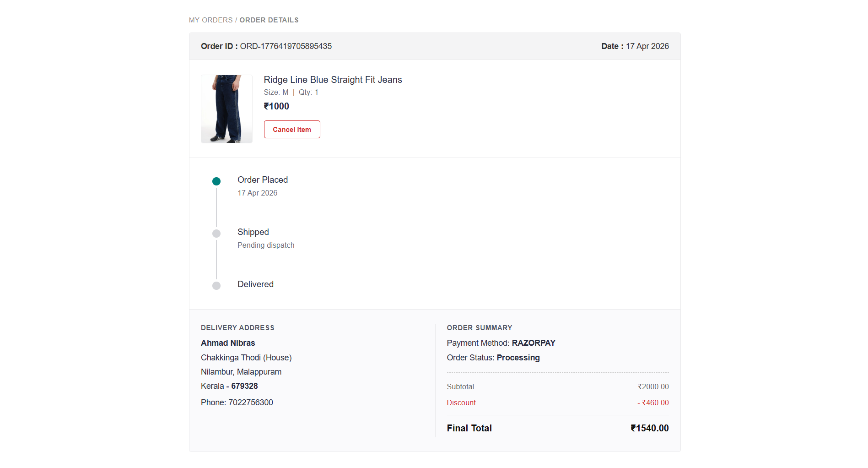This screenshot has width=868, height=468.
Task: Click the Shipped status indicator dot
Action: pyautogui.click(x=216, y=233)
